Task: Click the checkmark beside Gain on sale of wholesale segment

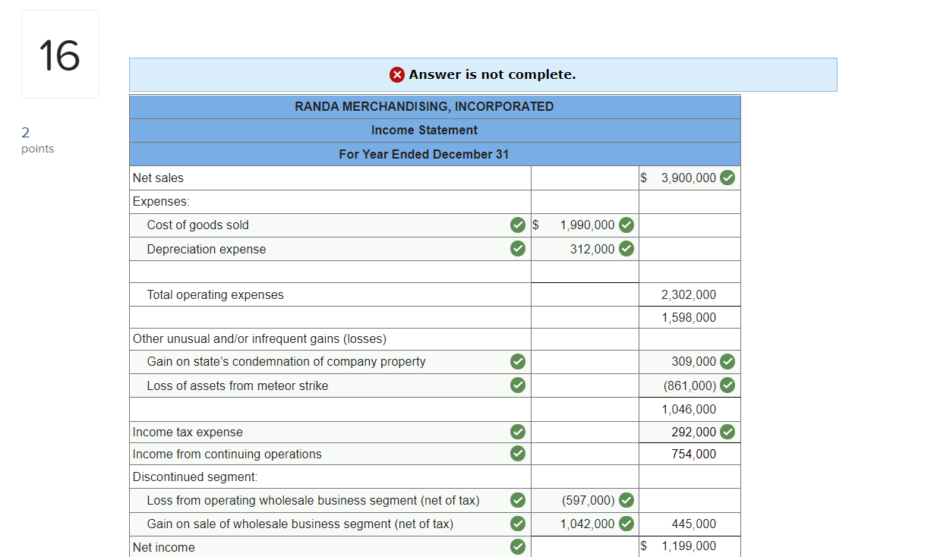Action: coord(518,524)
